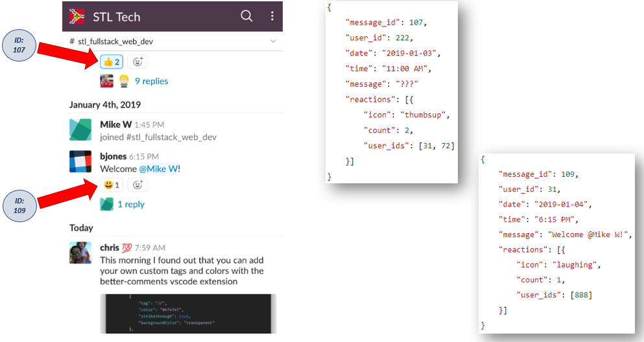Open the 9 replies thread
Viewport: 644px width, 342px height.
(151, 82)
